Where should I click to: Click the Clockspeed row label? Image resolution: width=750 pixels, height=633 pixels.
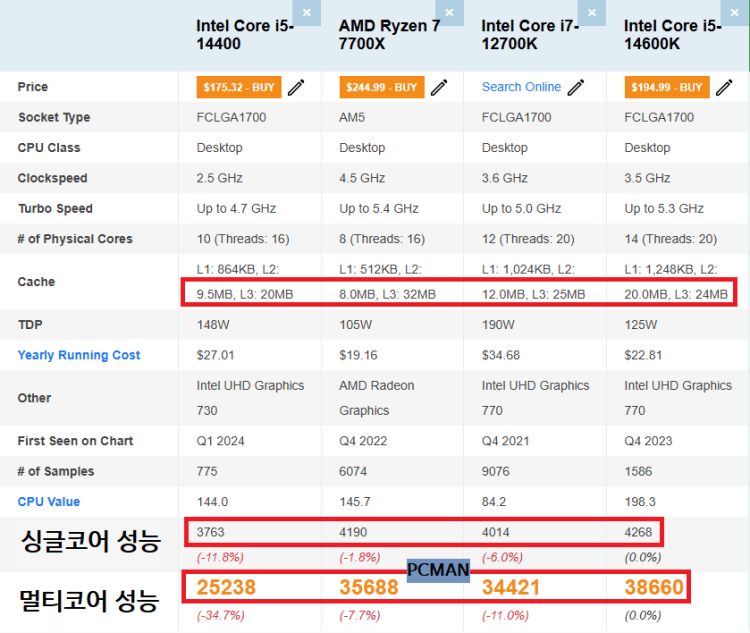(53, 178)
